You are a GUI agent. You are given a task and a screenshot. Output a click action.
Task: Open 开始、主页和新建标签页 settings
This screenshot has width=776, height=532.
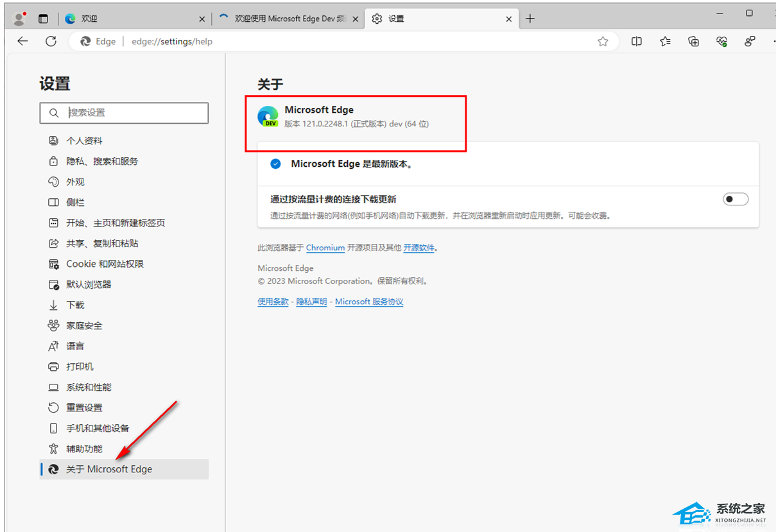coord(124,223)
